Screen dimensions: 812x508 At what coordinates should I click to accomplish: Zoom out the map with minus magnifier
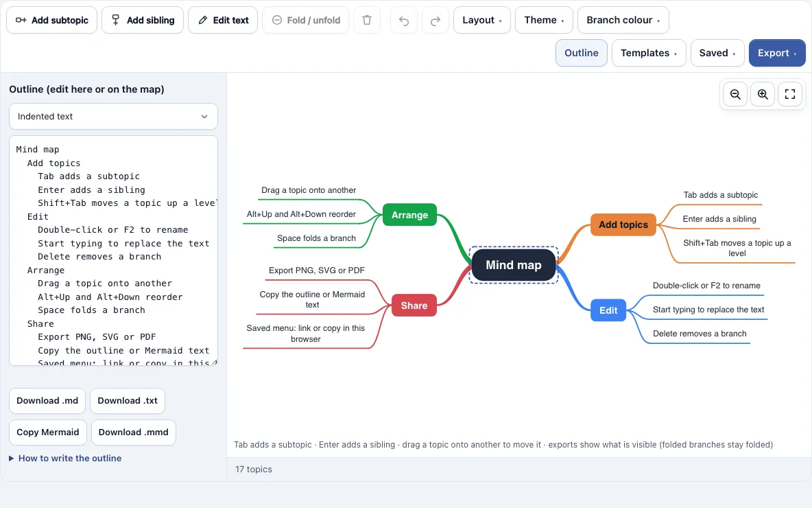735,94
